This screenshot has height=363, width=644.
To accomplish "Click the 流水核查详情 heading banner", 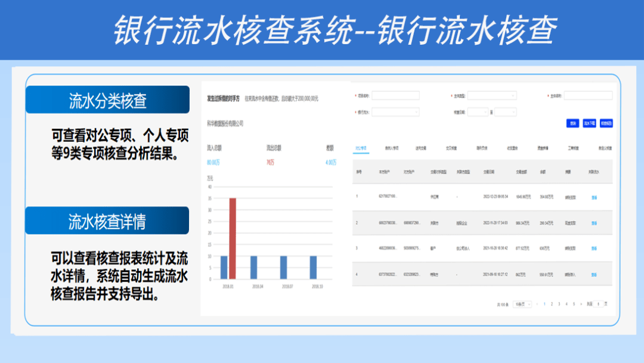I will [x=107, y=221].
